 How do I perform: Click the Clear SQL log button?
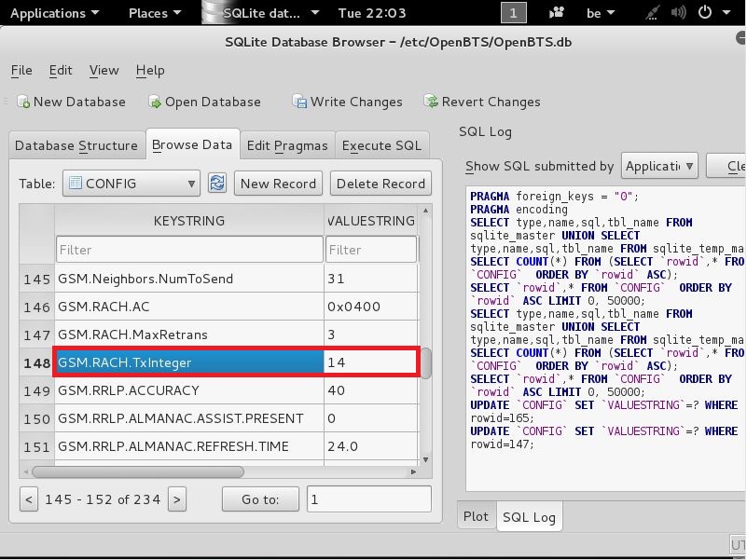pyautogui.click(x=726, y=166)
